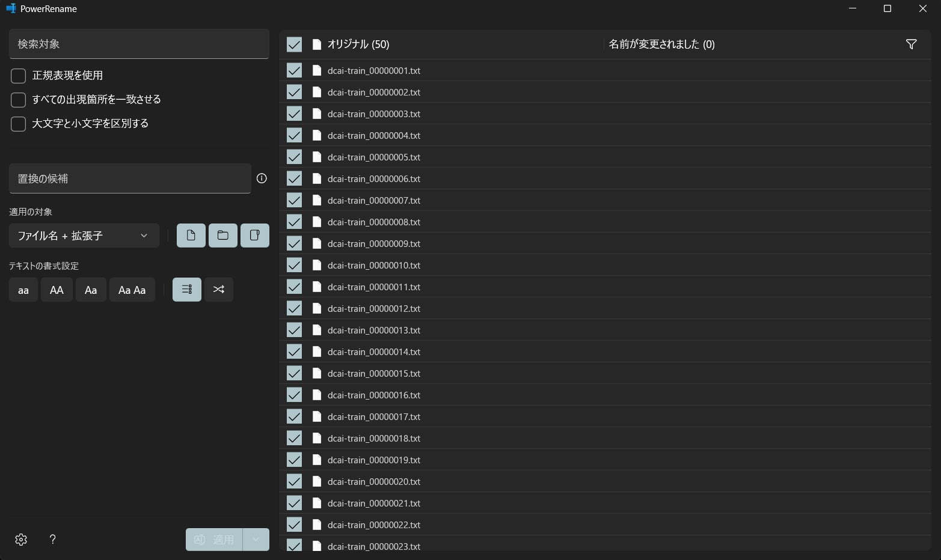Maximize the PowerRename window
Viewport: 941px width, 560px height.
887,8
